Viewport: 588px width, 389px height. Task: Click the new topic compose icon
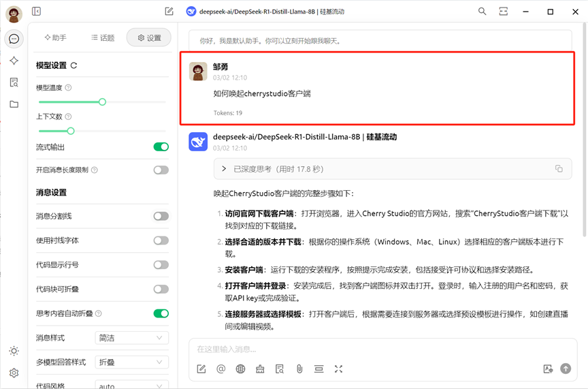click(x=169, y=12)
